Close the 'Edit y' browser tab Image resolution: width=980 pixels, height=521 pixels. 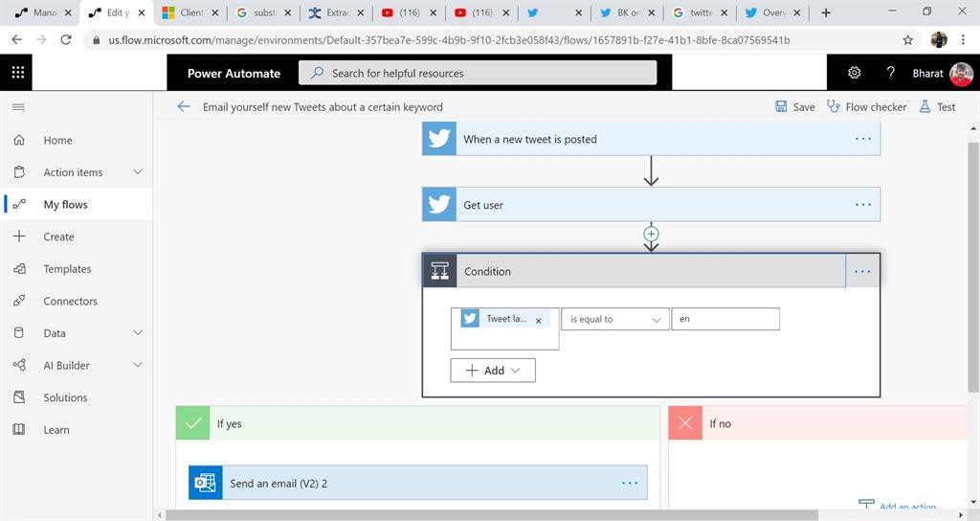point(142,12)
